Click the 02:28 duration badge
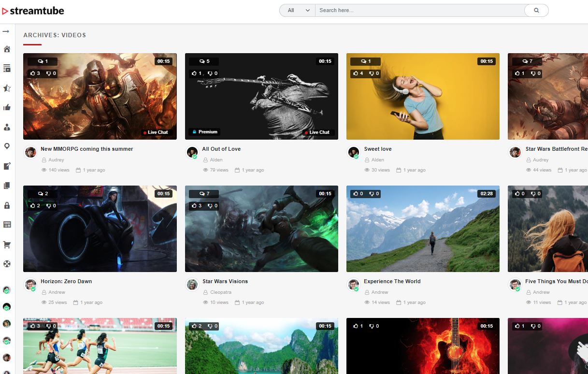Image resolution: width=588 pixels, height=374 pixels. (487, 194)
